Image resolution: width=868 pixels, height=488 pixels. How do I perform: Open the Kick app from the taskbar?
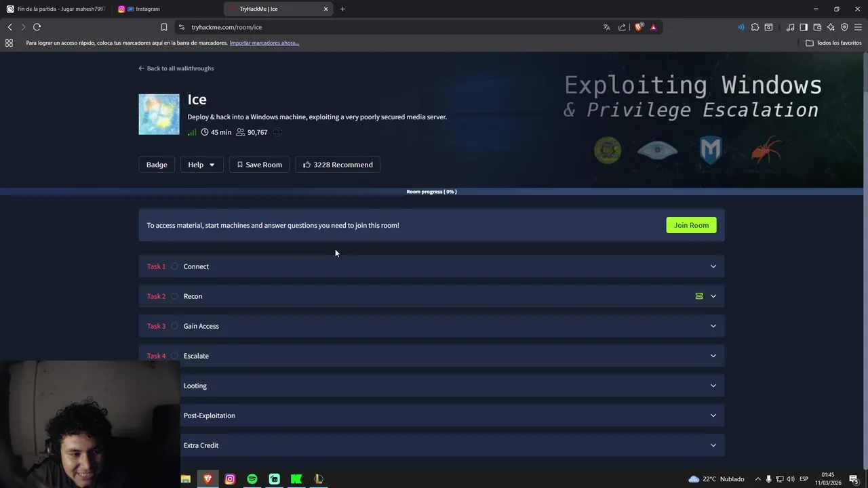(296, 479)
